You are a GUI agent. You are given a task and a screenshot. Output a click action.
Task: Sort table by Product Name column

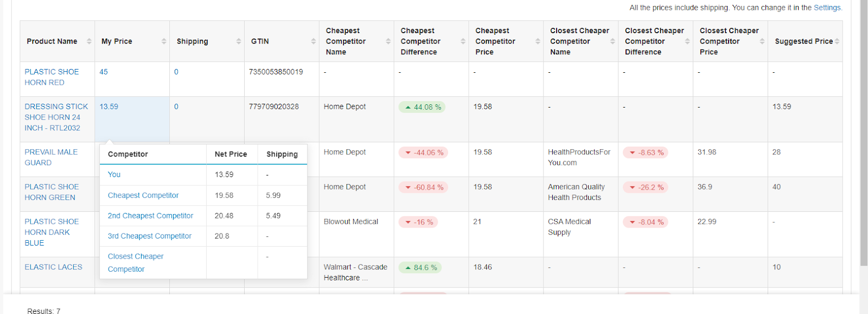click(x=89, y=41)
